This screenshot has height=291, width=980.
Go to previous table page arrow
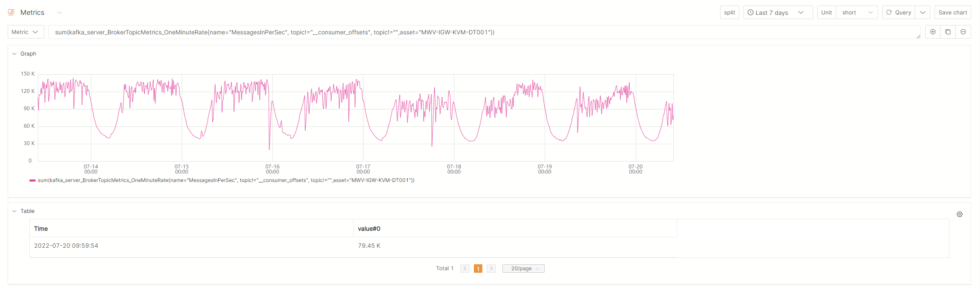pos(465,269)
